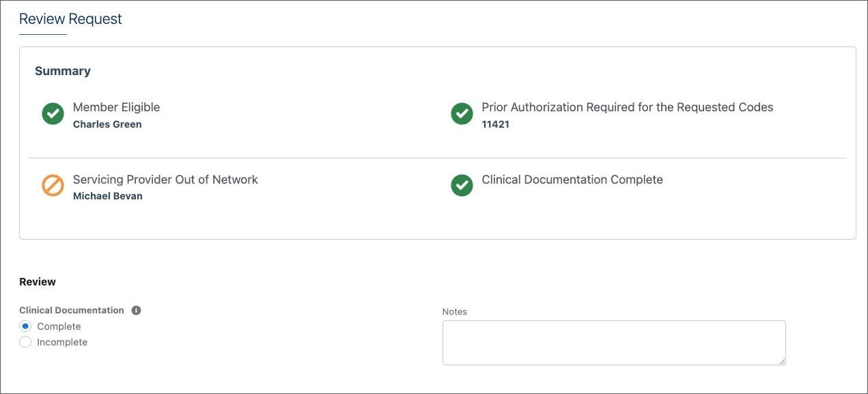The image size is (868, 394).
Task: Click the Notes text area corner grip
Action: click(781, 361)
